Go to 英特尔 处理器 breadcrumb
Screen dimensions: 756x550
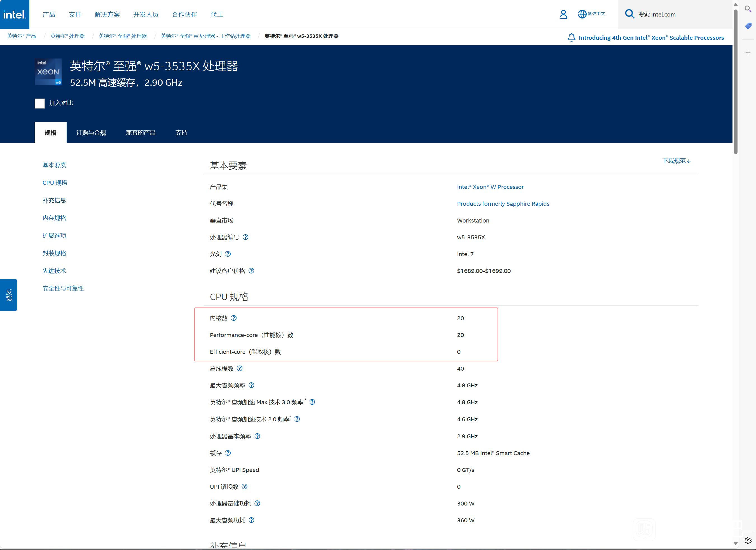click(x=67, y=36)
